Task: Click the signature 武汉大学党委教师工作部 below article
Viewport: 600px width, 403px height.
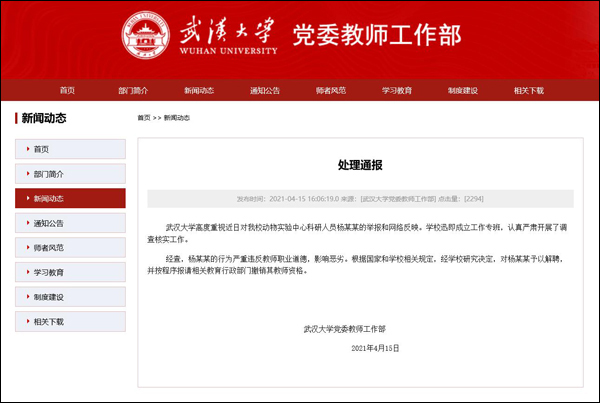Action: click(344, 329)
